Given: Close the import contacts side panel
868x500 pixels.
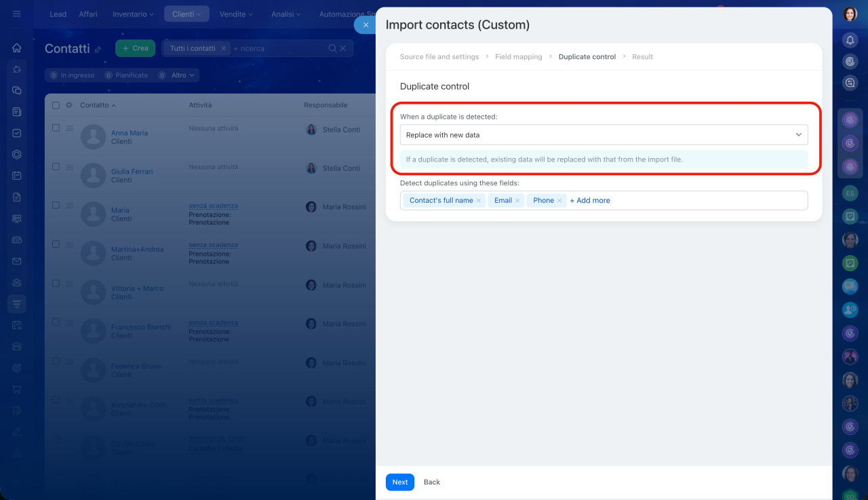Looking at the screenshot, I should click(366, 25).
